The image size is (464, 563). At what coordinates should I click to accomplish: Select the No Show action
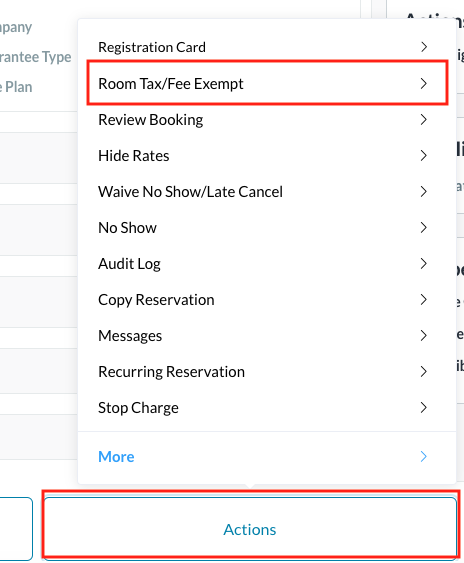(x=267, y=228)
